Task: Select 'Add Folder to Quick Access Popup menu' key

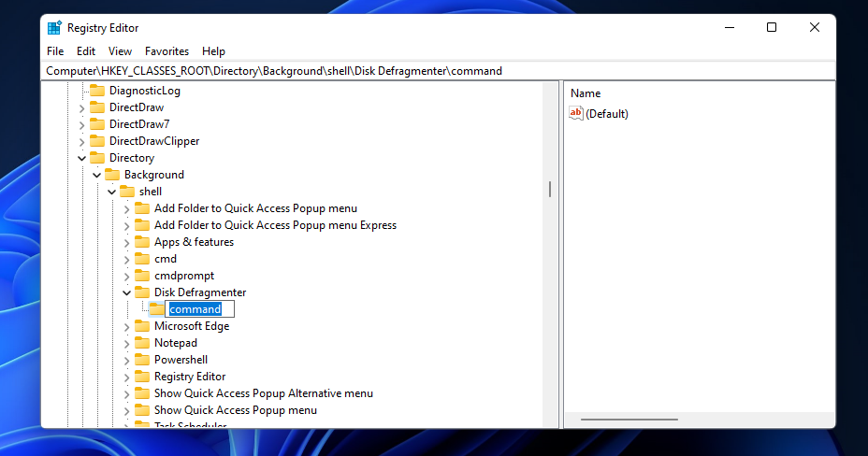Action: [x=255, y=208]
